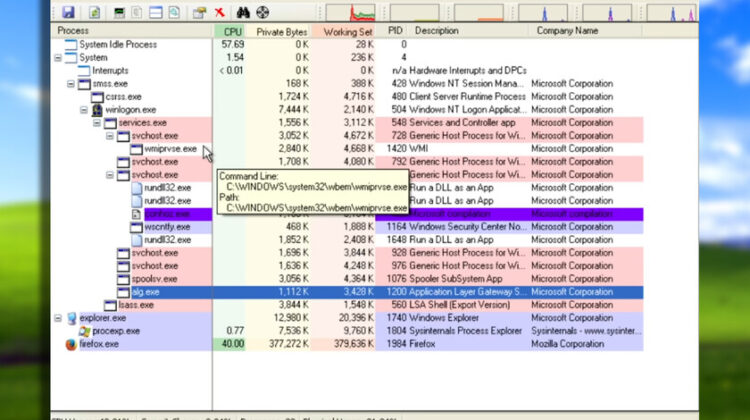Click the 40.00 CPU value for Firefox
The image size is (750, 420).
point(232,344)
